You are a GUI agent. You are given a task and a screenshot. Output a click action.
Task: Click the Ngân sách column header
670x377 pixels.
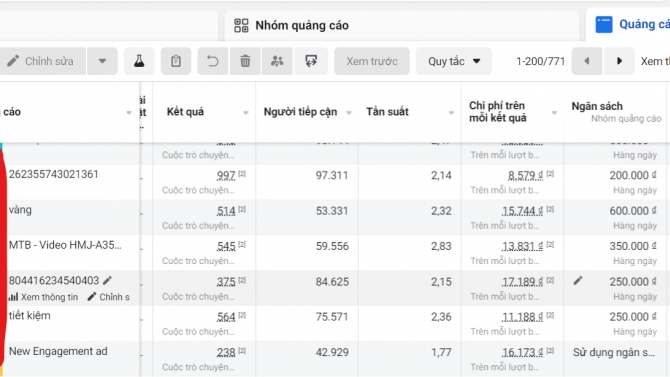click(597, 106)
